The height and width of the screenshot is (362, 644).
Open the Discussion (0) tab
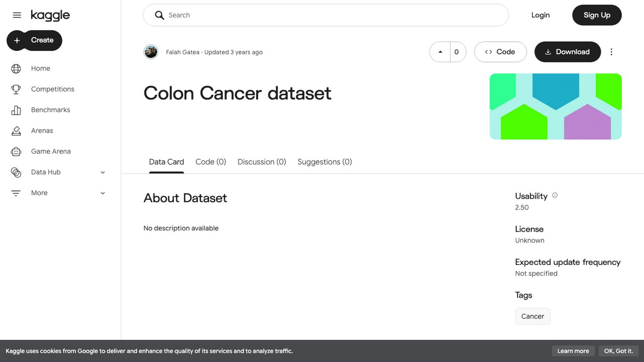262,162
